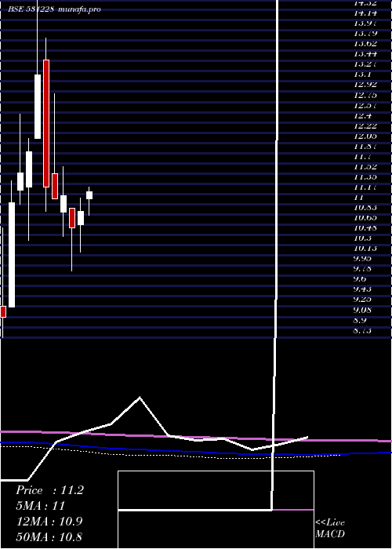Viewport: 392px width, 549px height.
Task: Click the 11.7 price axis label
Action: coord(362,156)
